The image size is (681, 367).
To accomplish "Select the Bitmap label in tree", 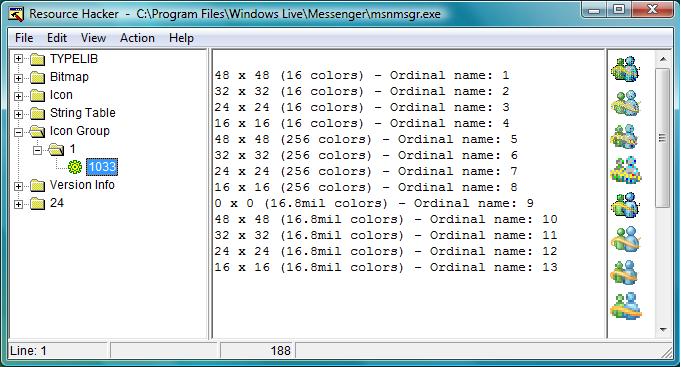I will [x=69, y=77].
